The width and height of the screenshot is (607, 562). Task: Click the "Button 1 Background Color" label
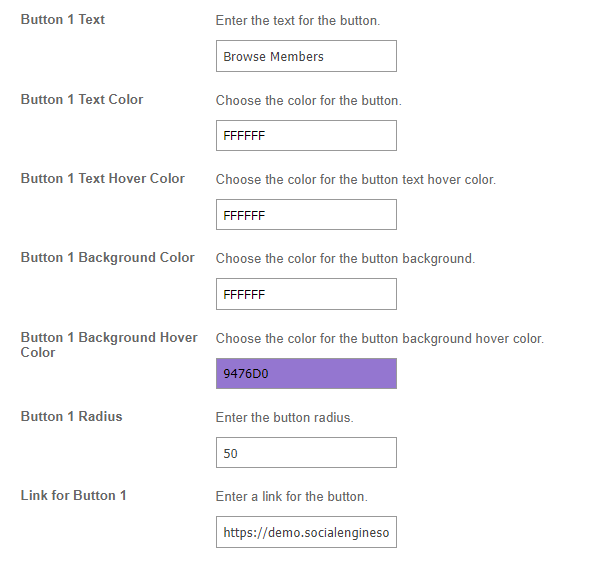(x=108, y=257)
